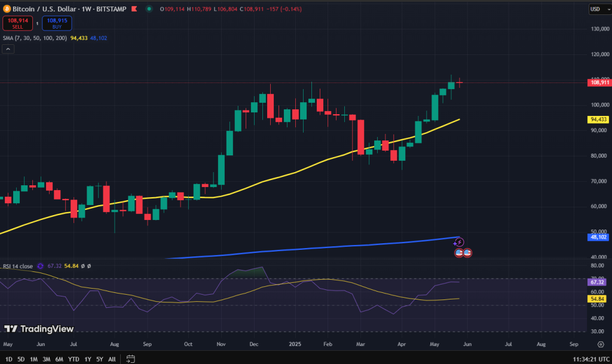Switch to the 5Y time range
Viewport: 612px width, 364px height.
100,359
